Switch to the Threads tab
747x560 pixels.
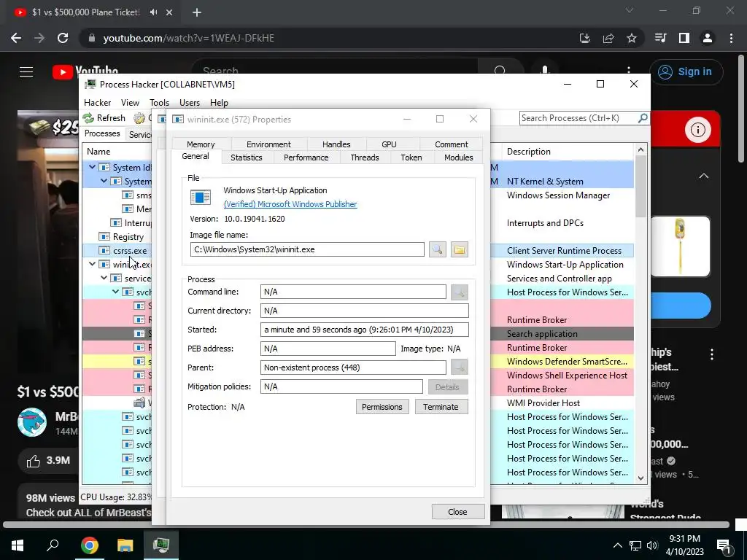(x=365, y=157)
